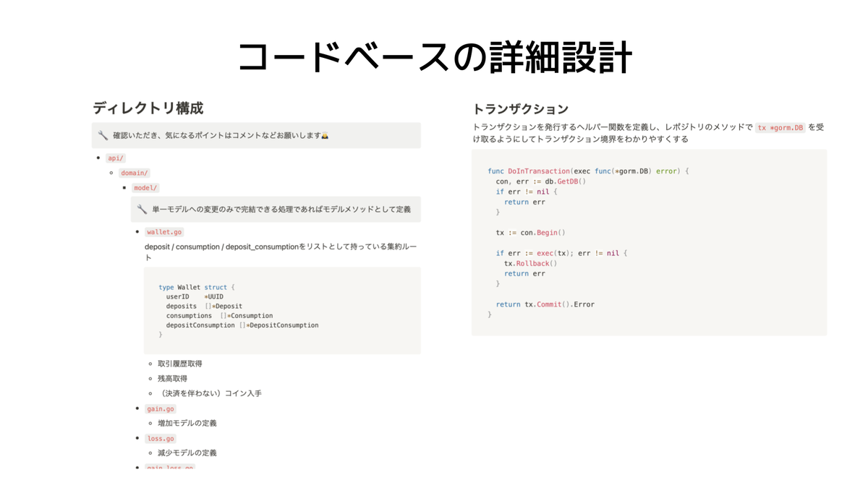
Task: Click the inline code tx *gorm.DB
Action: pos(780,127)
